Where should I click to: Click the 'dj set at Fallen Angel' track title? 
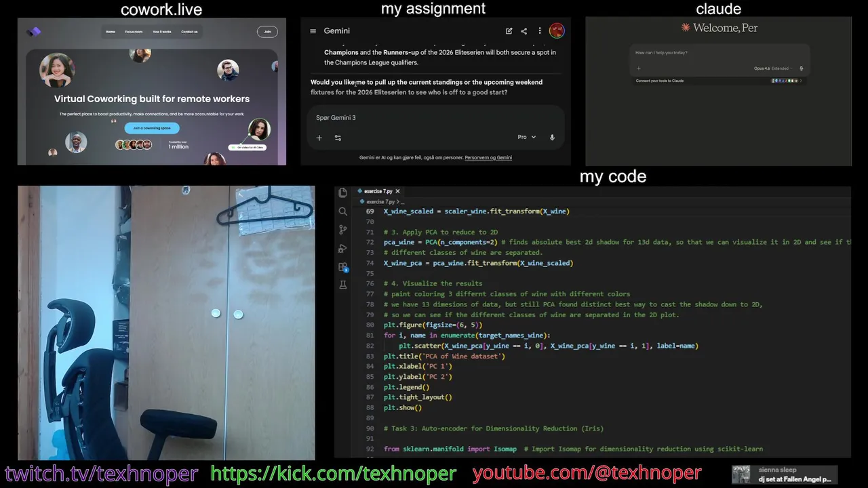[x=795, y=479]
